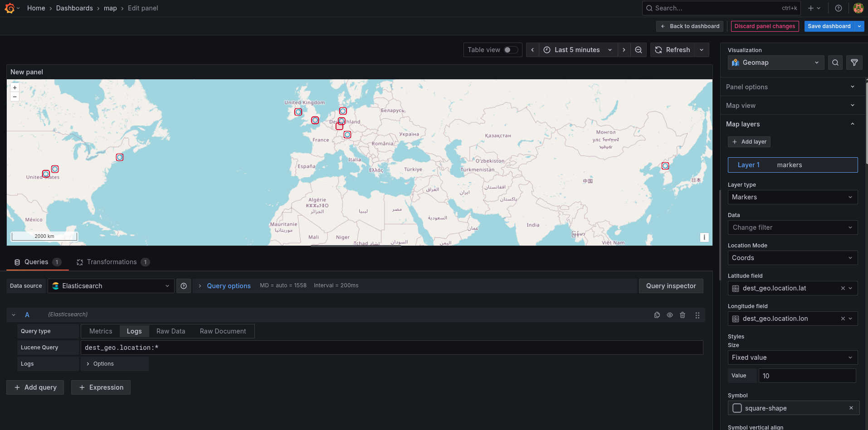The image size is (868, 430).
Task: Click the Query inspector button
Action: click(x=671, y=286)
